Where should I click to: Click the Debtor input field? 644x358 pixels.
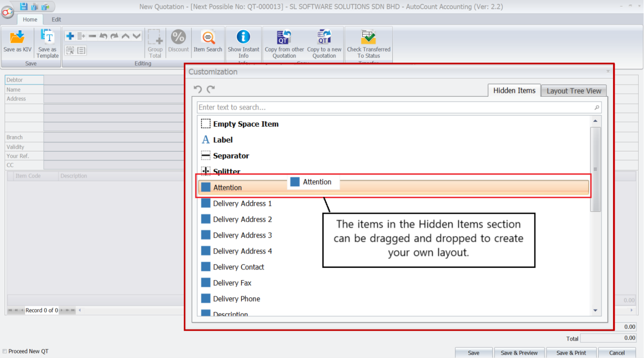click(114, 80)
